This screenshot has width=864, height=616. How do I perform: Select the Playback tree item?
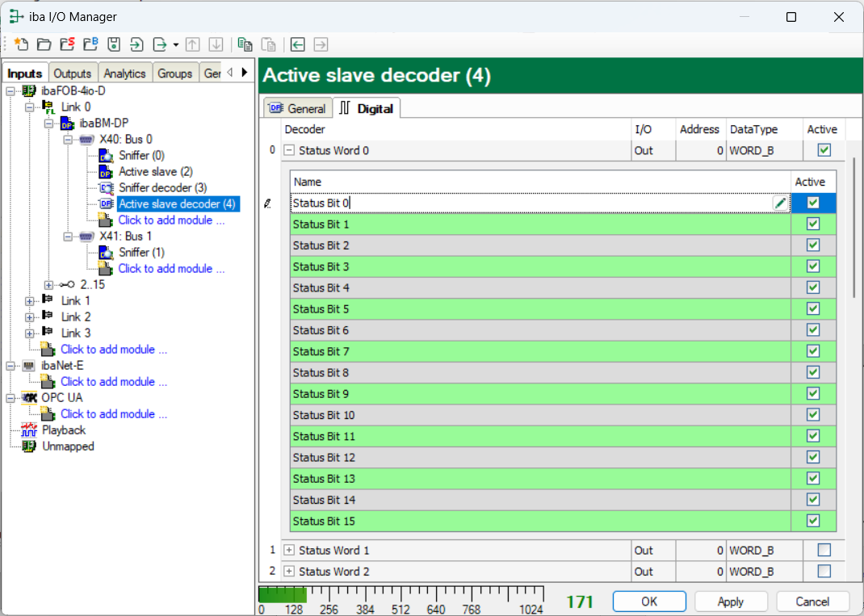[64, 430]
